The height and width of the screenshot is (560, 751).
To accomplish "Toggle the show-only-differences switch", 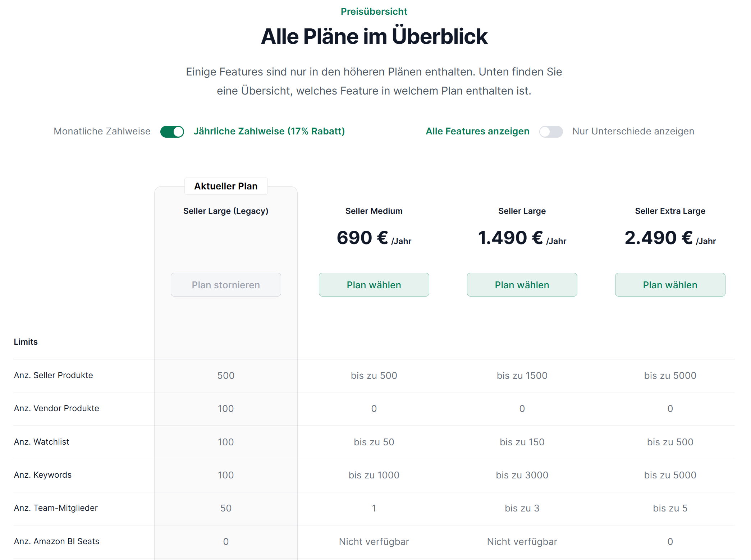I will point(551,132).
